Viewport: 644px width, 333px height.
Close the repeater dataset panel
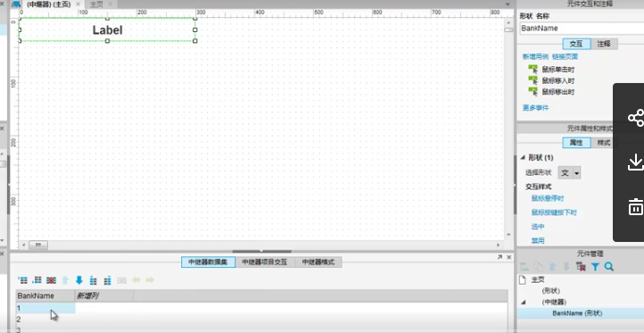pyautogui.click(x=509, y=257)
